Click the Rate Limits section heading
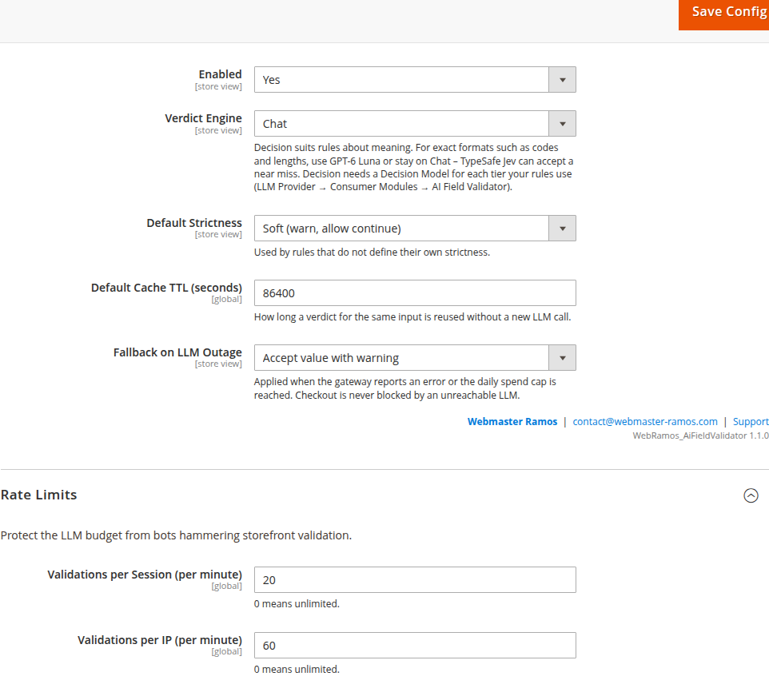This screenshot has width=769, height=700. (x=38, y=495)
